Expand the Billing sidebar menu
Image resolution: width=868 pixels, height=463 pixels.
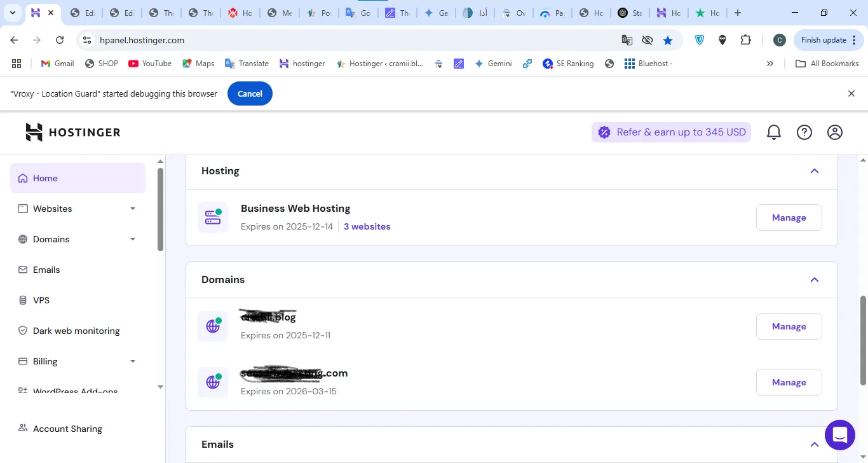tap(132, 361)
